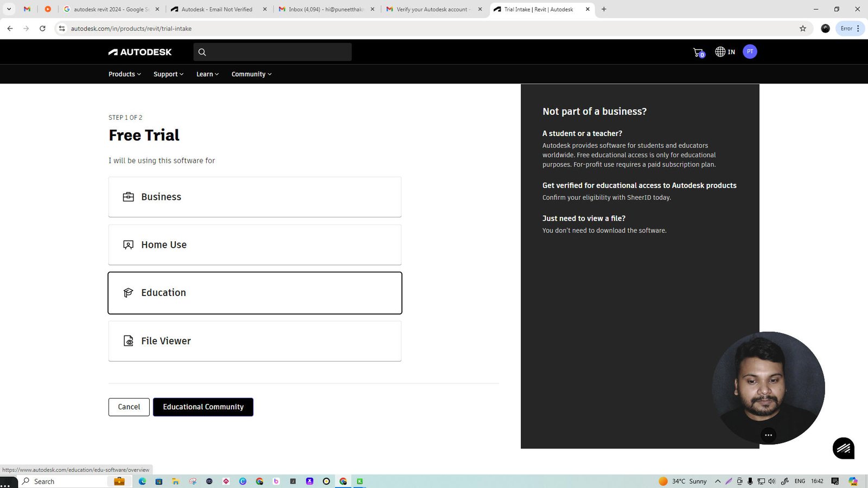Switch to the 'Verify your Autodesk account' tab

point(433,9)
